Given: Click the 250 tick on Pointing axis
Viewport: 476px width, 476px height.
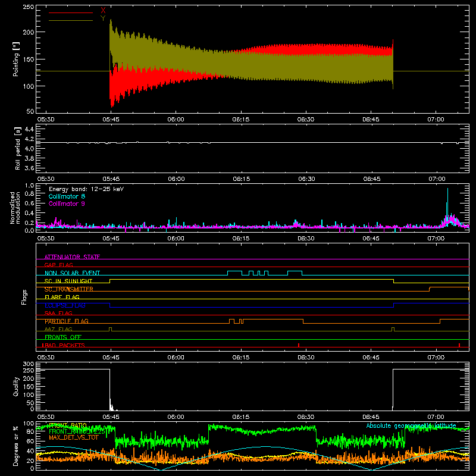Looking at the screenshot, I should [29, 7].
